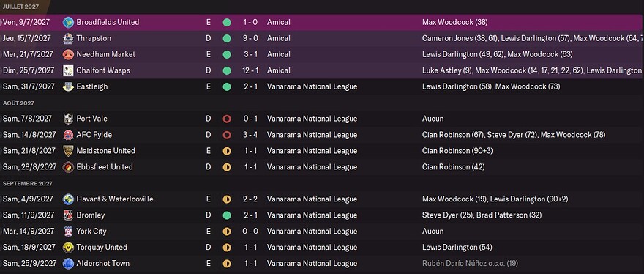Screen dimensions: 644x274
Task: Open the Eastleigh team link
Action: tap(92, 86)
